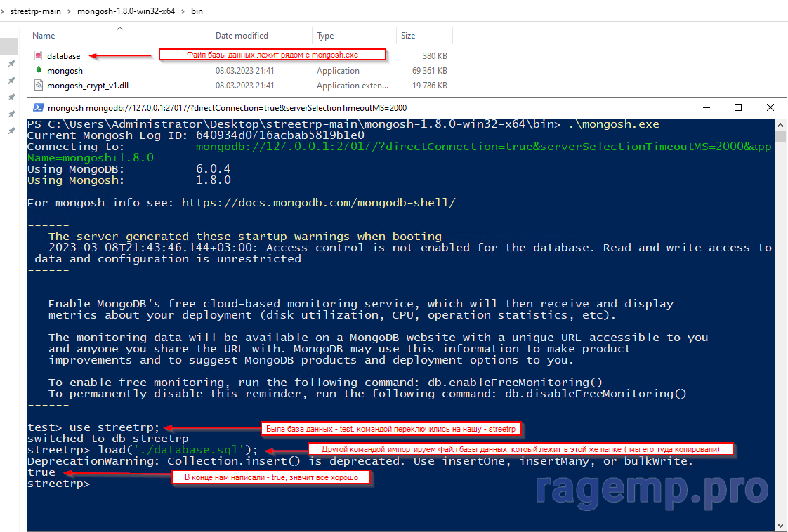This screenshot has width=788, height=532.
Task: Click the terminal window title text
Action: click(227, 108)
